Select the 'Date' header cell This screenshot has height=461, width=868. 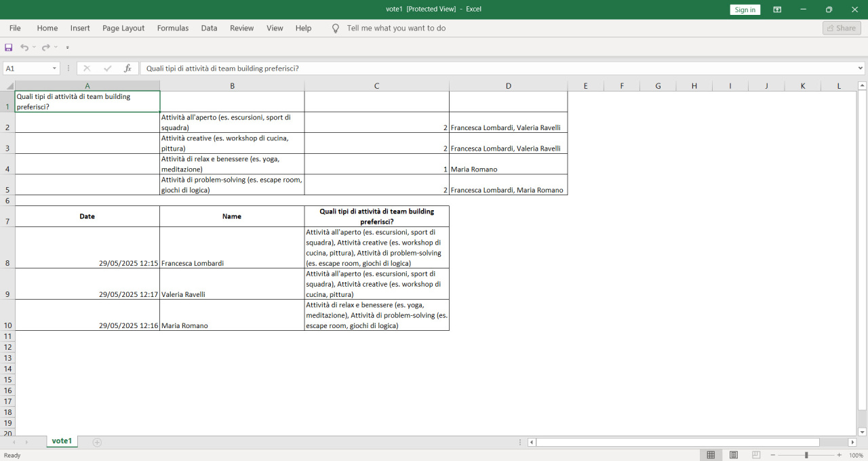click(x=87, y=216)
